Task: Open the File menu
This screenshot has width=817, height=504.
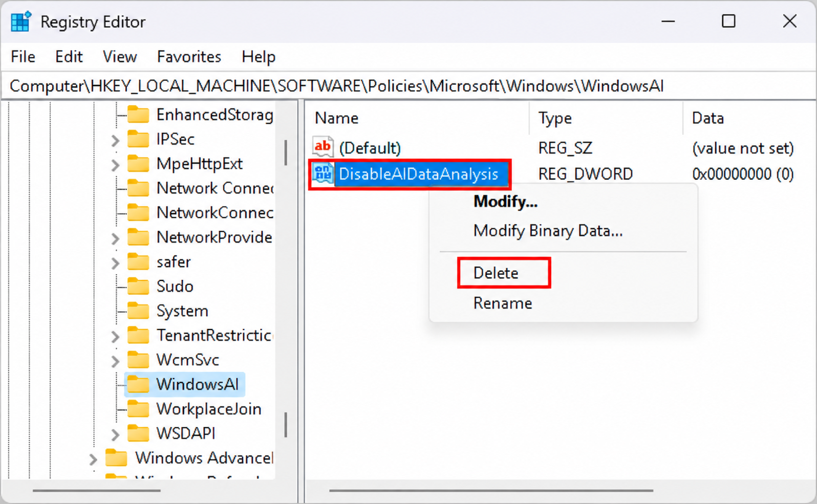Action: point(23,57)
